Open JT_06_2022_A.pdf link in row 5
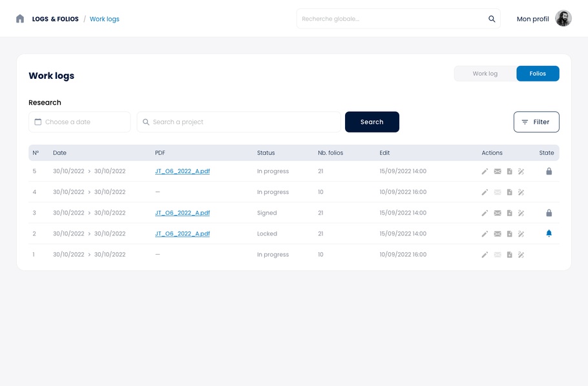Screen dimensions: 588x386 [x=182, y=171]
